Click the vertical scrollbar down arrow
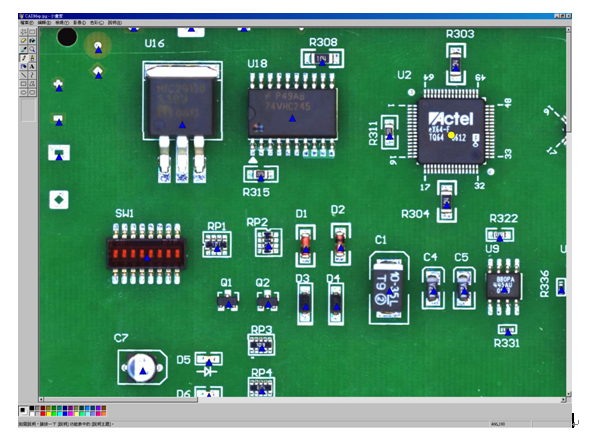596x441 pixels. pos(569,394)
